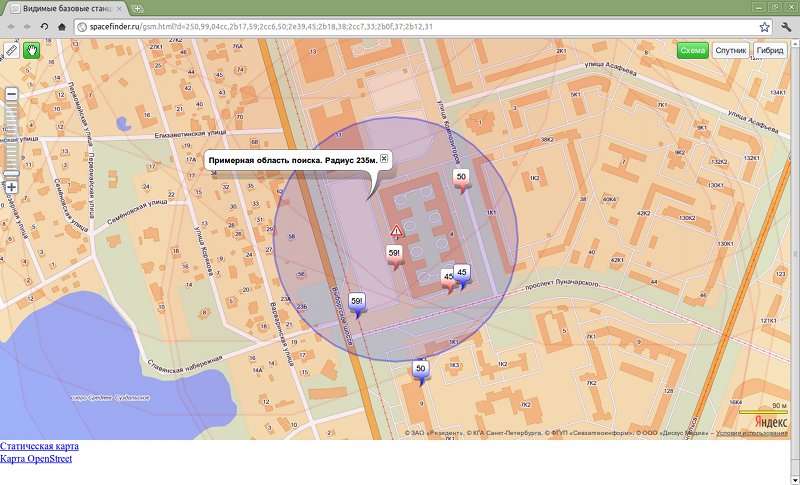Open the Условия использования link

pos(752,433)
